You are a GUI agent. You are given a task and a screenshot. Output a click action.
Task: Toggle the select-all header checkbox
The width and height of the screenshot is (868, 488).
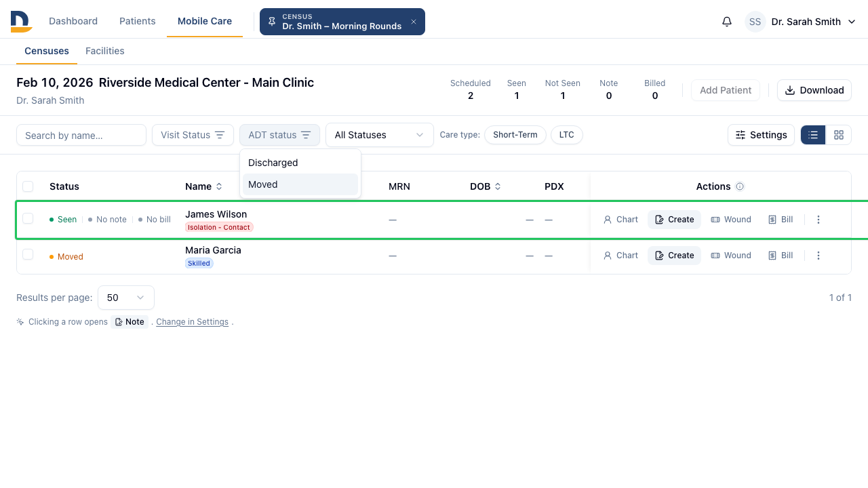(x=28, y=186)
